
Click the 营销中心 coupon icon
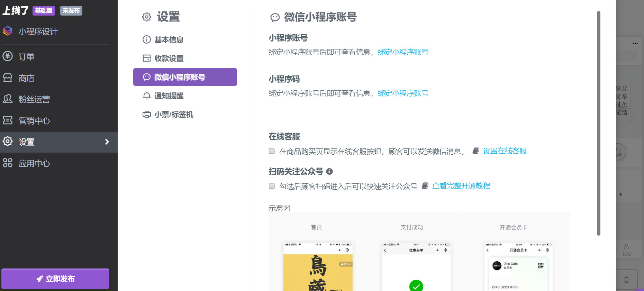[x=8, y=120]
